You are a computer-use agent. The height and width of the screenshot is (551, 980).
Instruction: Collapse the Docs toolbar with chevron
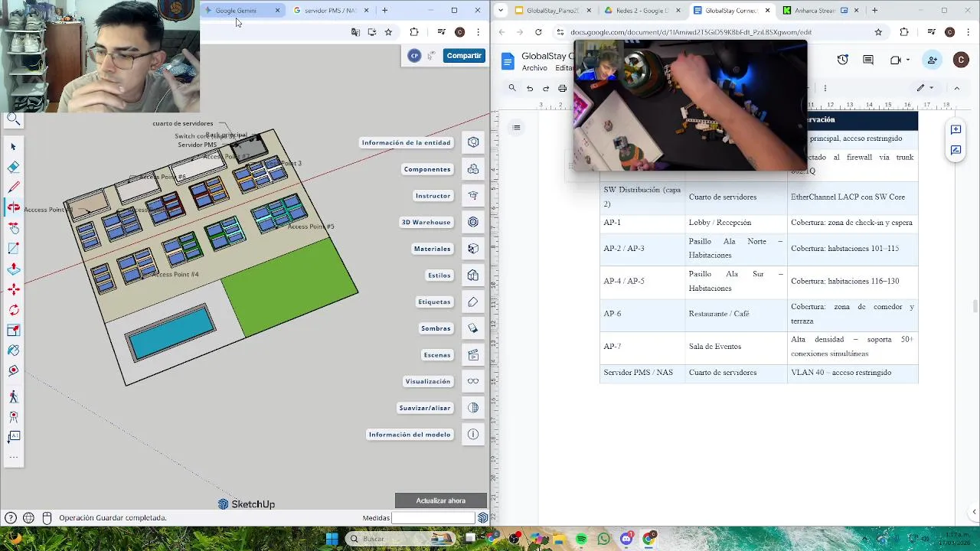coord(956,88)
